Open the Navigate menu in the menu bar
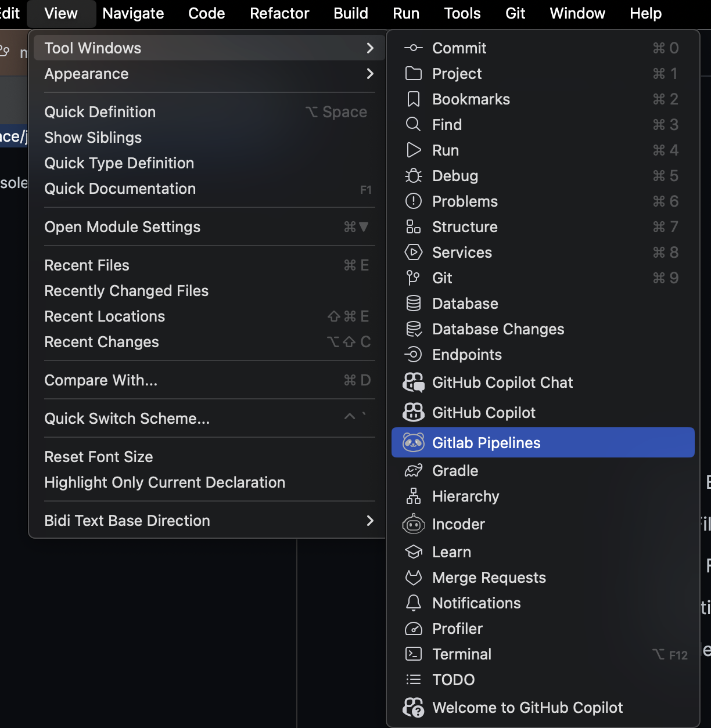The width and height of the screenshot is (711, 728). (133, 13)
